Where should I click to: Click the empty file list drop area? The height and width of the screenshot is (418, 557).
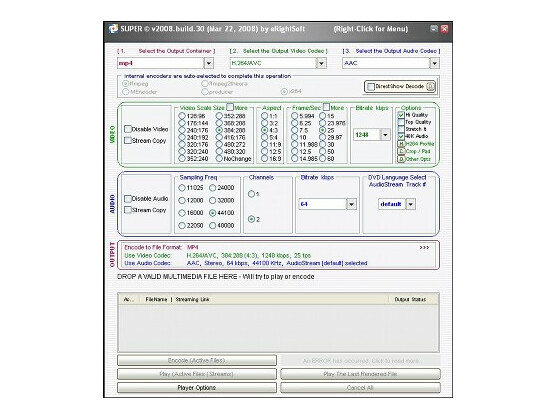[x=278, y=328]
